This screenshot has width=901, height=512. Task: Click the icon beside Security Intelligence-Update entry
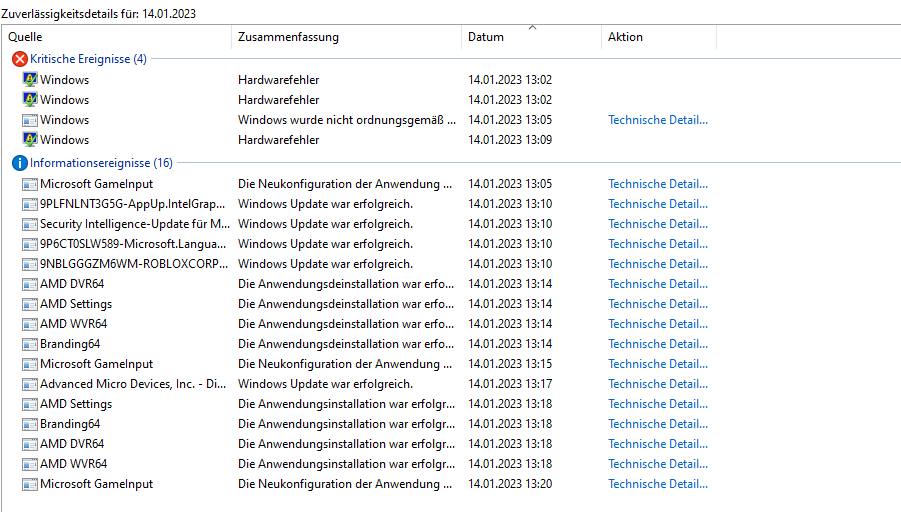pyautogui.click(x=30, y=224)
